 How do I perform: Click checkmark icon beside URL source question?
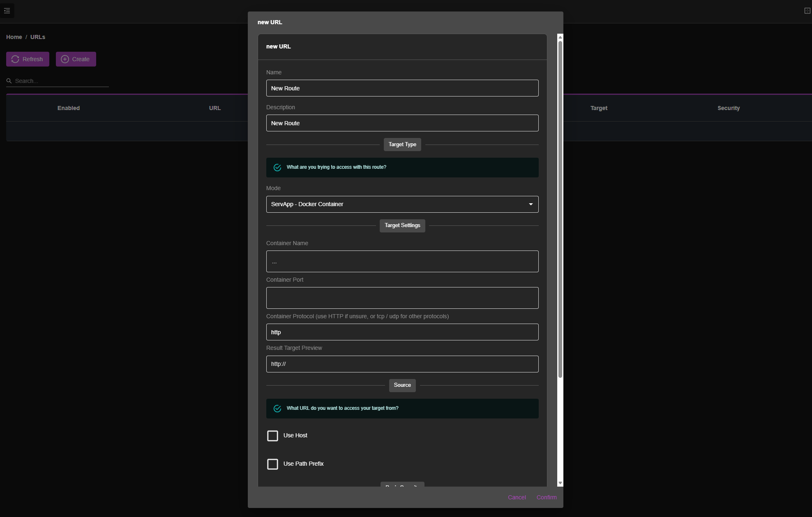point(277,409)
